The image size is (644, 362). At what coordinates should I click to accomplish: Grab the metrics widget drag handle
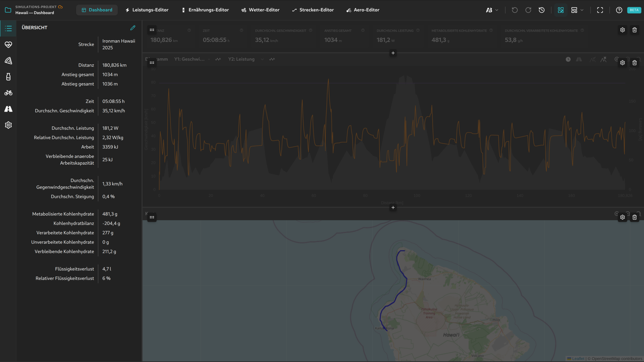pyautogui.click(x=152, y=30)
